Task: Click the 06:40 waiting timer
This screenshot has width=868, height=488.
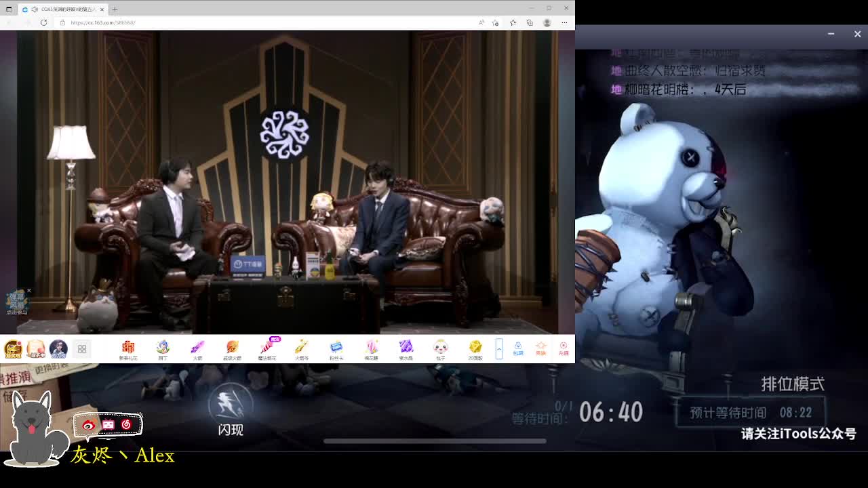Action: [x=611, y=412]
